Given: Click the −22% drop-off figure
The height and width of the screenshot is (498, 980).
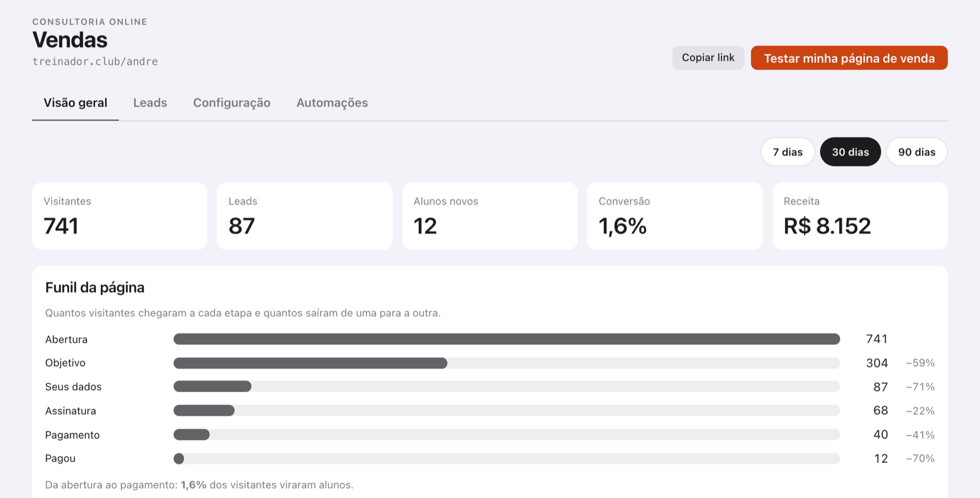Looking at the screenshot, I should click(x=920, y=411).
